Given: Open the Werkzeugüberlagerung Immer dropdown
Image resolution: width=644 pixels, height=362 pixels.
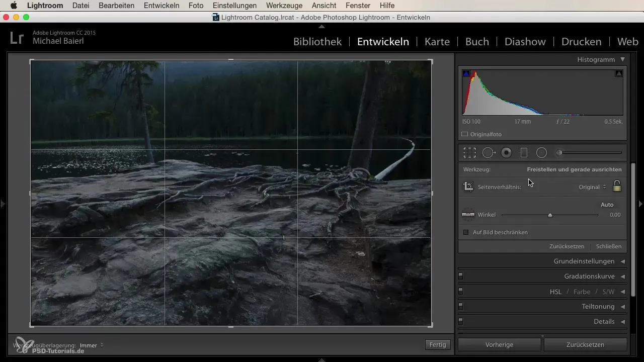Looking at the screenshot, I should [x=92, y=345].
